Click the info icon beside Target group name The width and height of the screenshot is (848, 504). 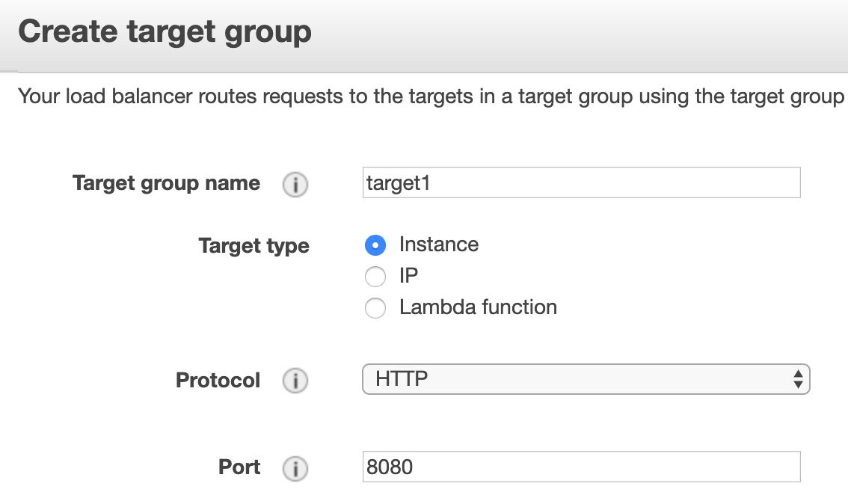click(295, 185)
